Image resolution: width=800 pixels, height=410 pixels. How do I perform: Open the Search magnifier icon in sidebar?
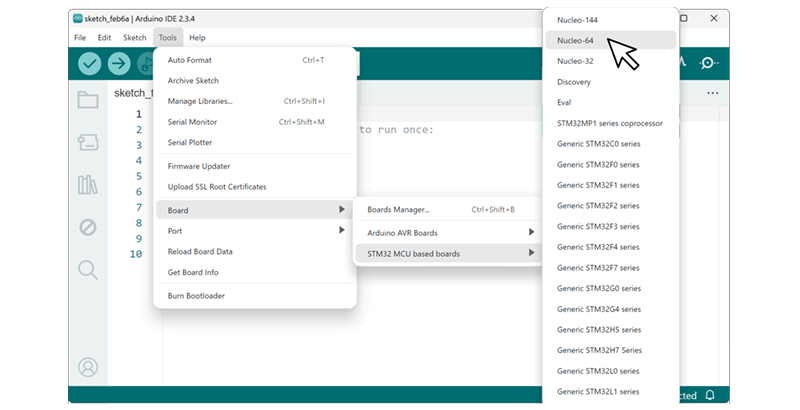tap(88, 270)
